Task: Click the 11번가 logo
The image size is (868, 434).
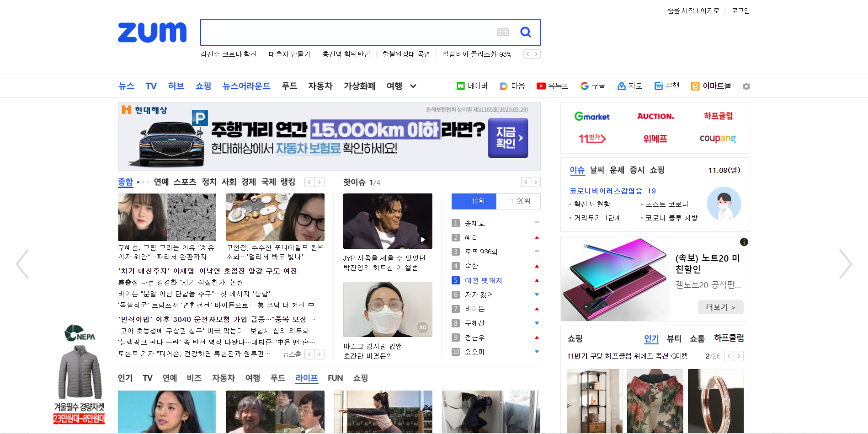Action: click(592, 138)
